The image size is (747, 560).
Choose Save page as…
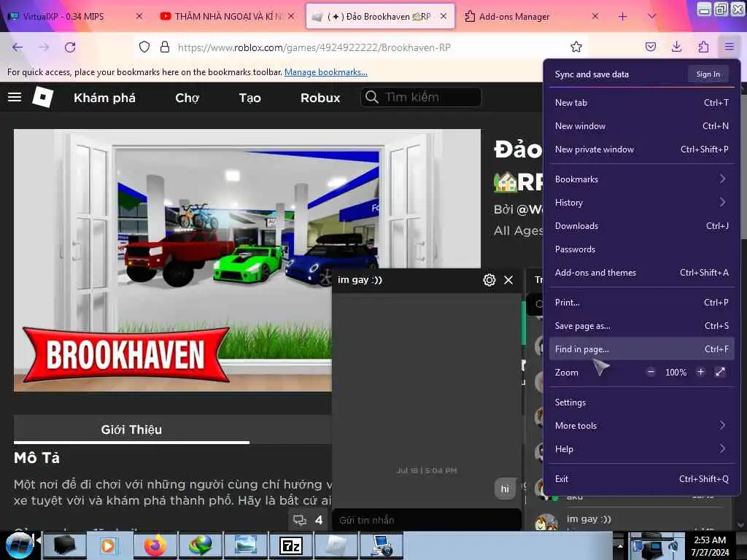click(x=641, y=326)
